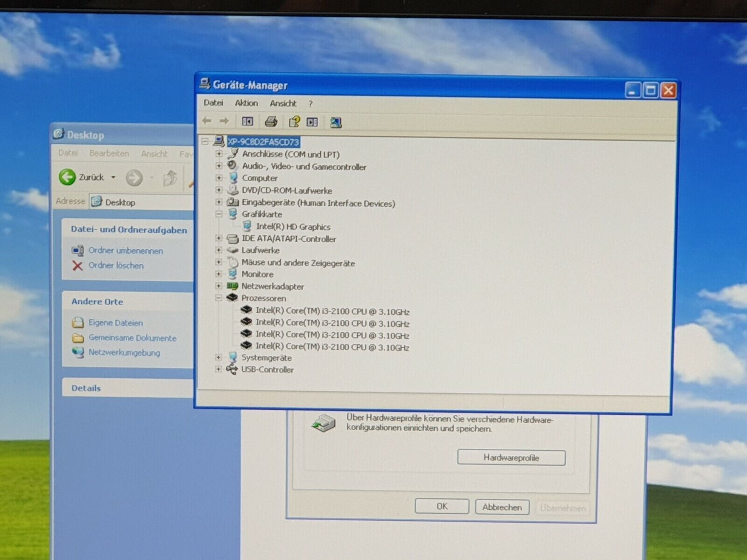Open the Ansicht menu in Desktop window
This screenshot has width=747, height=560.
click(154, 154)
